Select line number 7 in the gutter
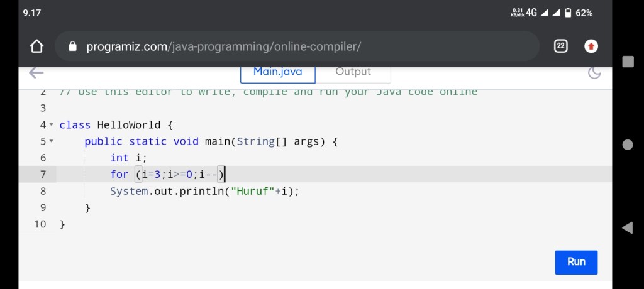This screenshot has width=644, height=289. coord(43,175)
